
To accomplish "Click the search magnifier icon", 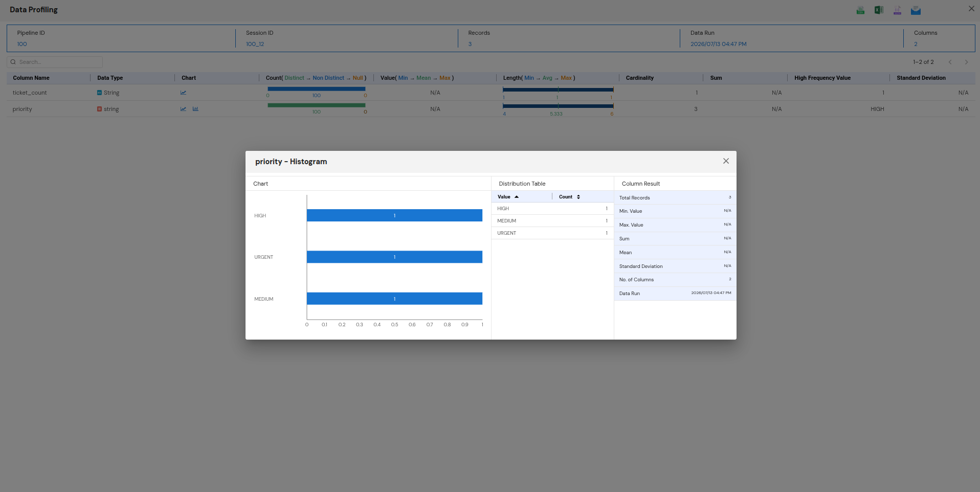I will coord(13,62).
